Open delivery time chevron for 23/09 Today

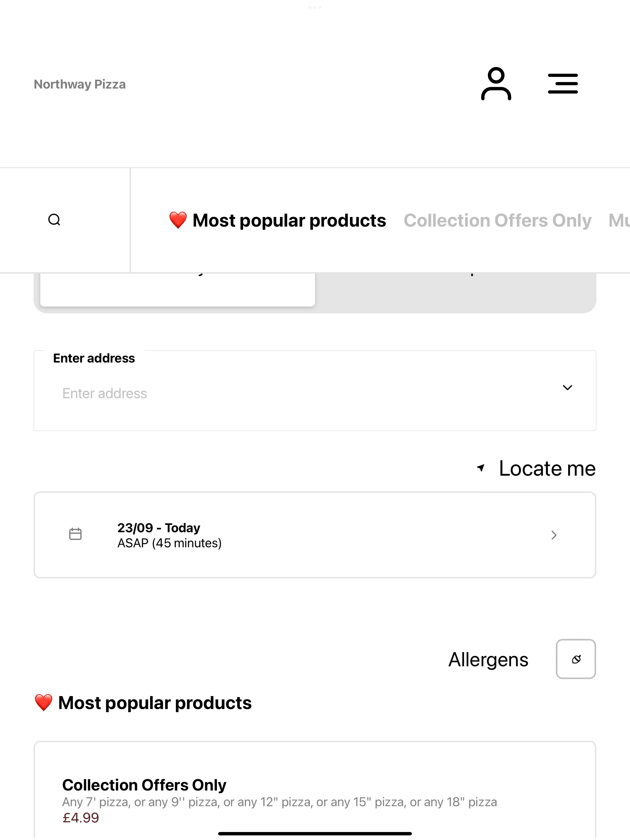(x=554, y=535)
